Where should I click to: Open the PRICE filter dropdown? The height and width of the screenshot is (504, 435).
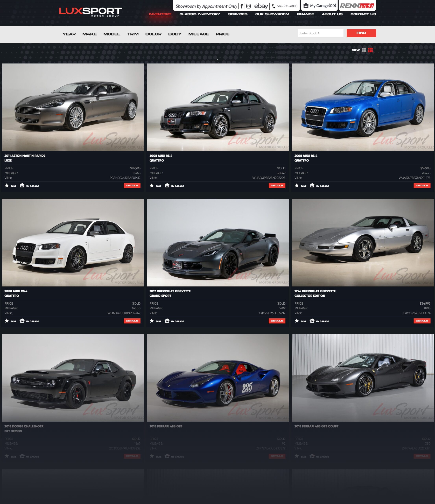222,34
